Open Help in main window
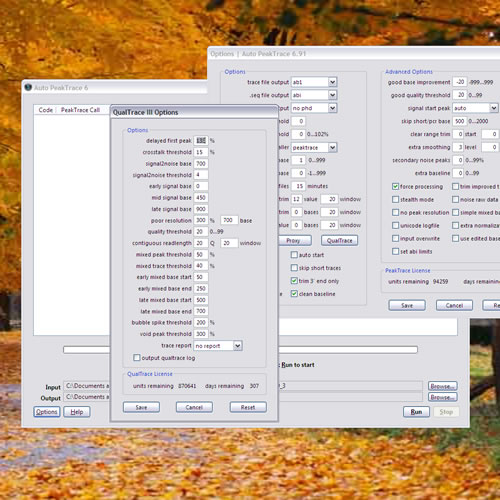 coord(77,412)
